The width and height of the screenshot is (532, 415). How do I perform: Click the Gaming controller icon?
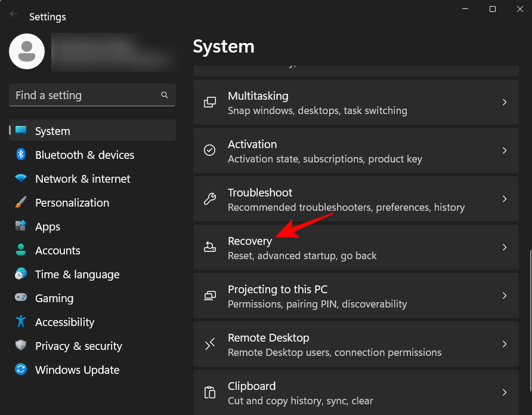(21, 298)
